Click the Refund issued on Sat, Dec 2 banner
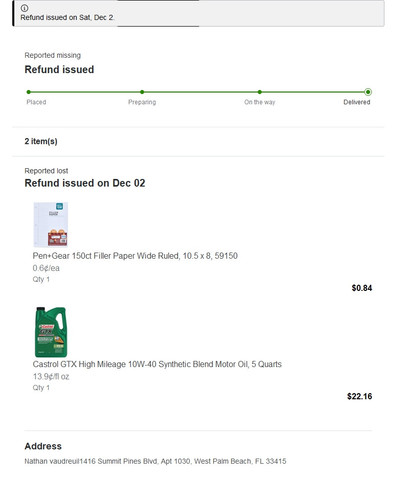 [198, 13]
